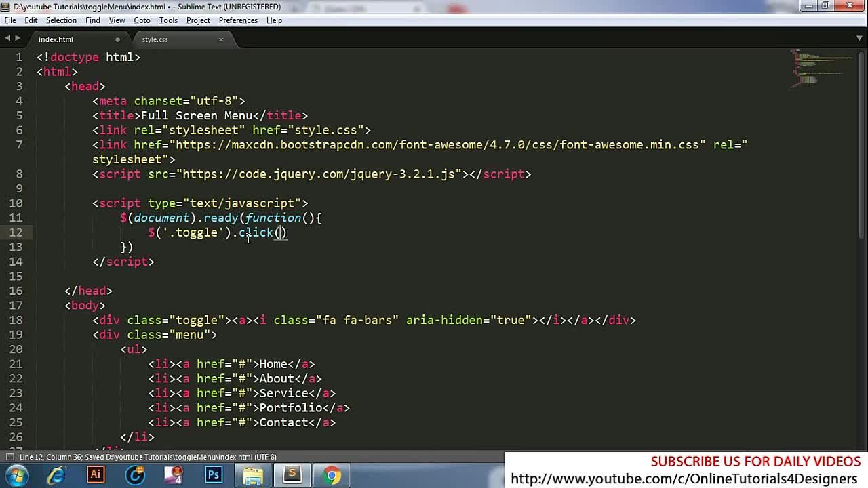Open Google Chrome from taskbar
868x488 pixels.
pos(332,475)
